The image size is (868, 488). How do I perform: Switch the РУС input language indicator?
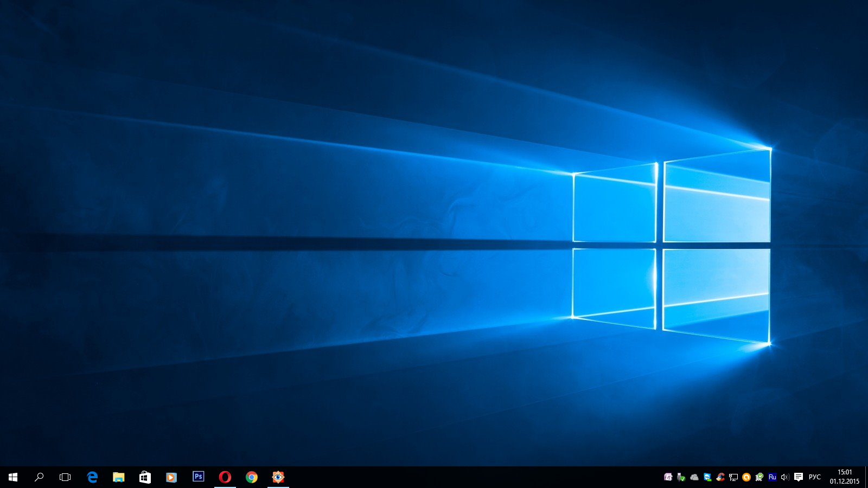[815, 477]
